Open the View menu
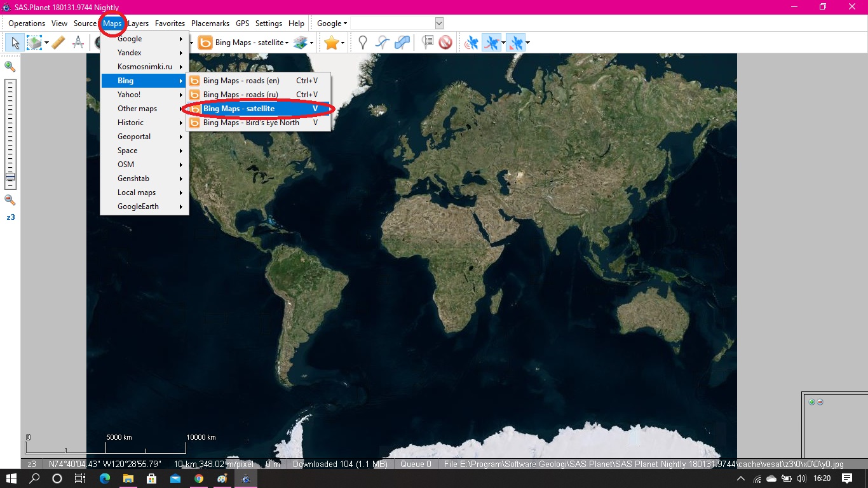The width and height of the screenshot is (868, 488). (x=60, y=24)
